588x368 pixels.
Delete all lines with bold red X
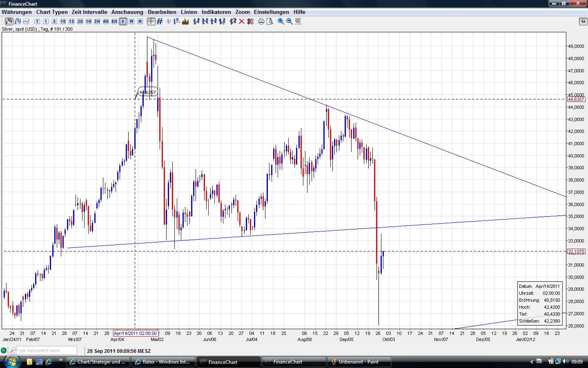[250, 21]
